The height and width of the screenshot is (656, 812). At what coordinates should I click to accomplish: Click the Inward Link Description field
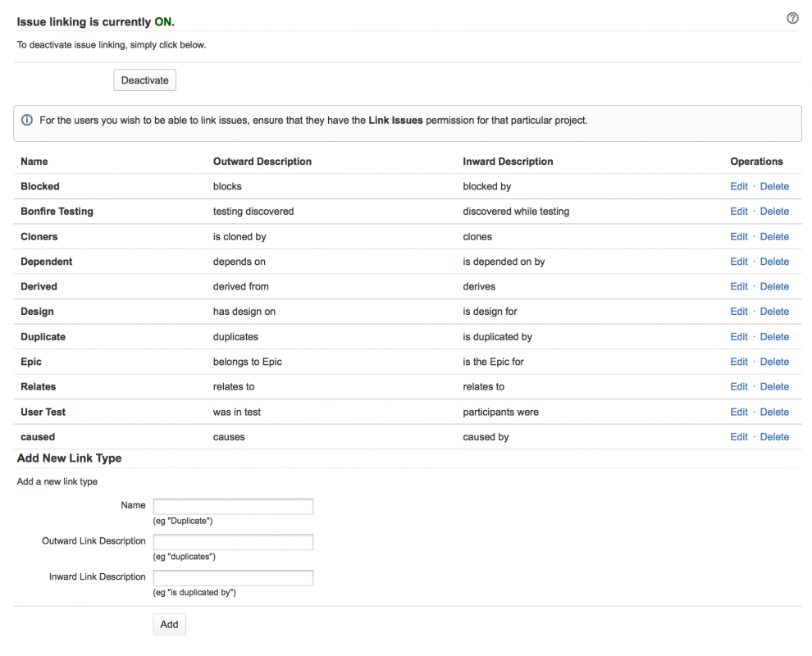pos(233,578)
